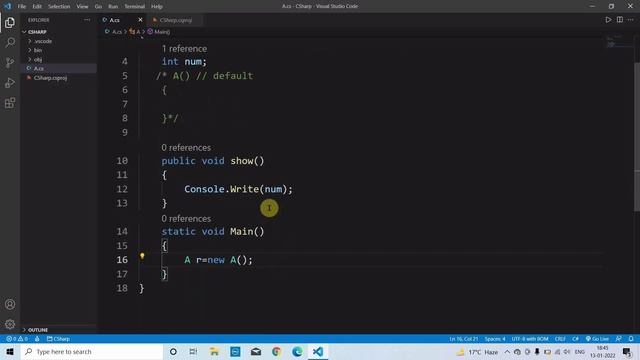The image size is (640, 360).
Task: Open File Explorer from taskbar
Action: [214, 351]
